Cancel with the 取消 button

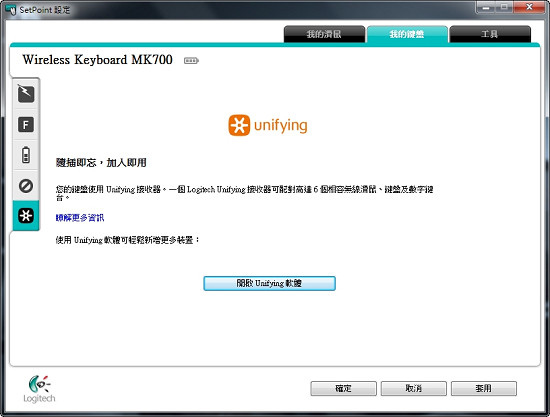coord(414,389)
